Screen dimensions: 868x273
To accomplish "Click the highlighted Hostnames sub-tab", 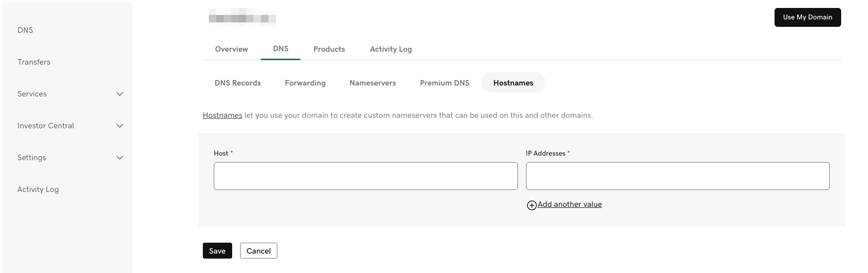I will pos(513,83).
